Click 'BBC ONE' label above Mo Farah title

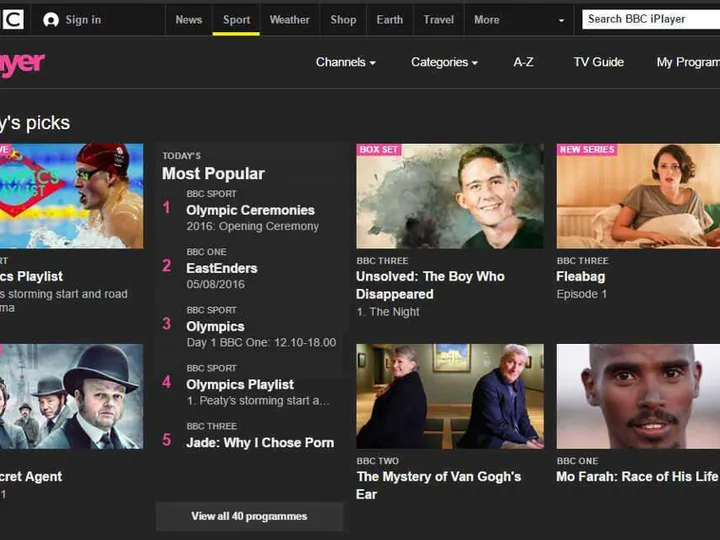point(578,461)
